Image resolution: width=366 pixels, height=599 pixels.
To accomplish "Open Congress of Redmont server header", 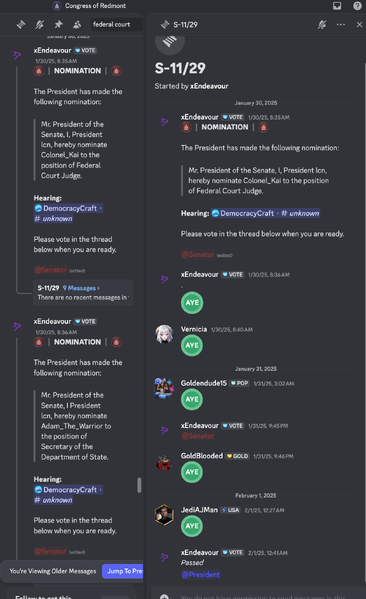I will pos(95,6).
